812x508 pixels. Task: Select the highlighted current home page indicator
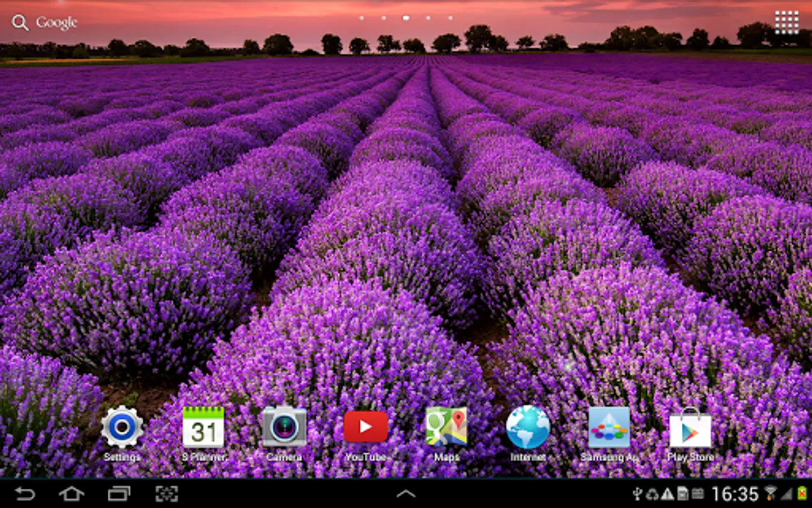[405, 18]
